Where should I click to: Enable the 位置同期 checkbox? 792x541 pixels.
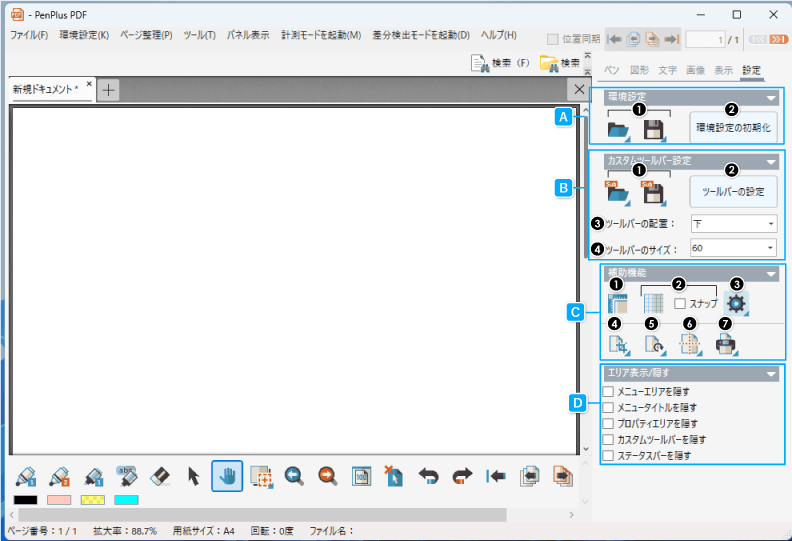click(553, 39)
